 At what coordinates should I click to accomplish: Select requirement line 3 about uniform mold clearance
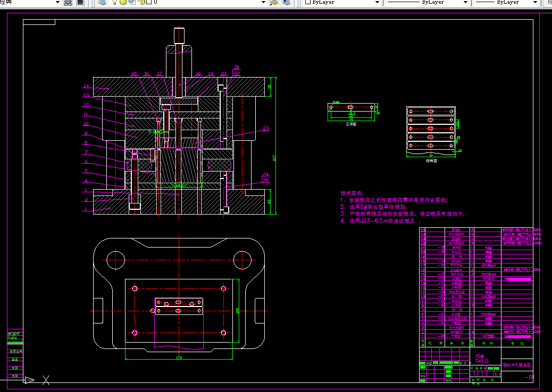pyautogui.click(x=403, y=214)
